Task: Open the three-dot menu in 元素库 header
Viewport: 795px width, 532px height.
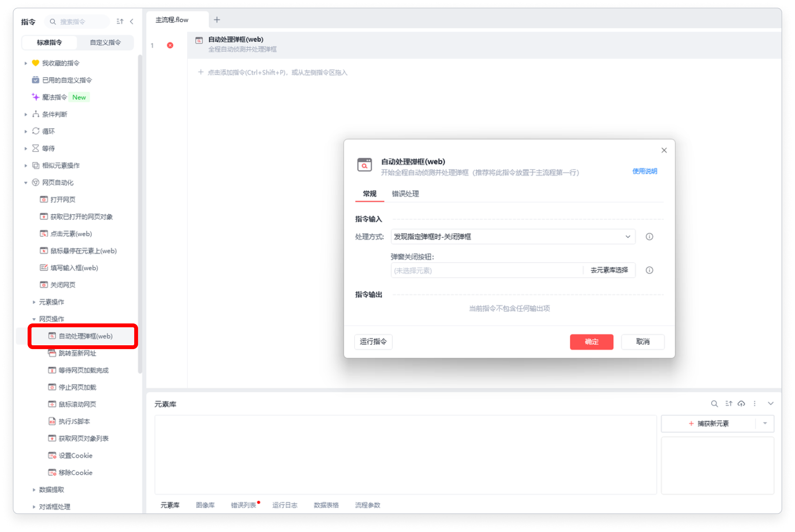Action: (755, 404)
